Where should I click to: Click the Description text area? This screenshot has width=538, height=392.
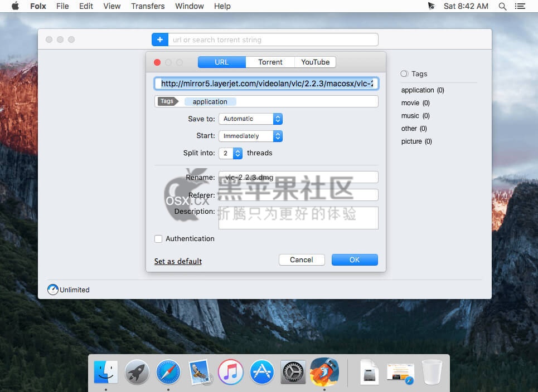[x=298, y=218]
